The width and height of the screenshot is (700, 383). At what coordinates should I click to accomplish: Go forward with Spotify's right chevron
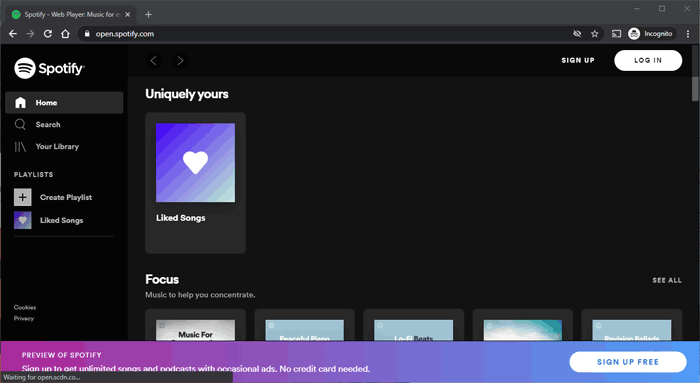tap(180, 60)
